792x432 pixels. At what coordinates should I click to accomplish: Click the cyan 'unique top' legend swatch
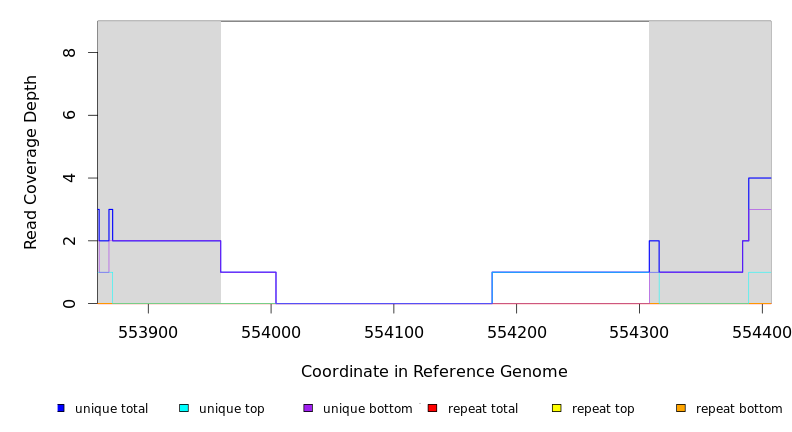pyautogui.click(x=183, y=408)
